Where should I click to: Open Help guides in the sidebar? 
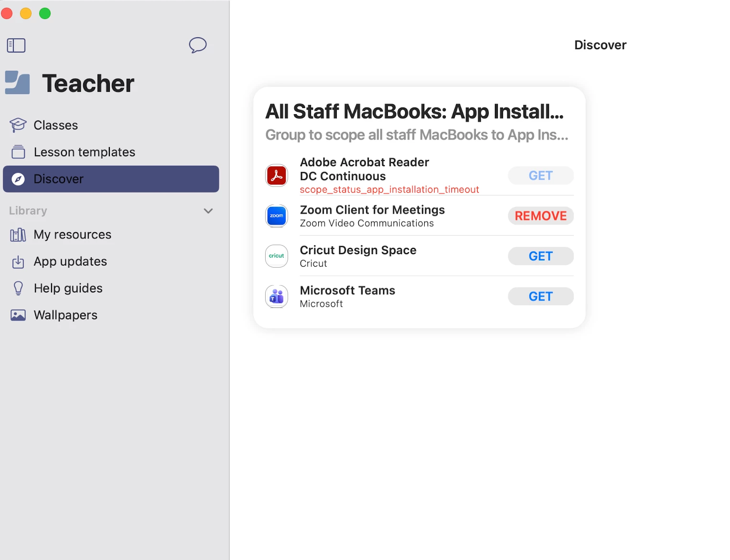[111, 289]
